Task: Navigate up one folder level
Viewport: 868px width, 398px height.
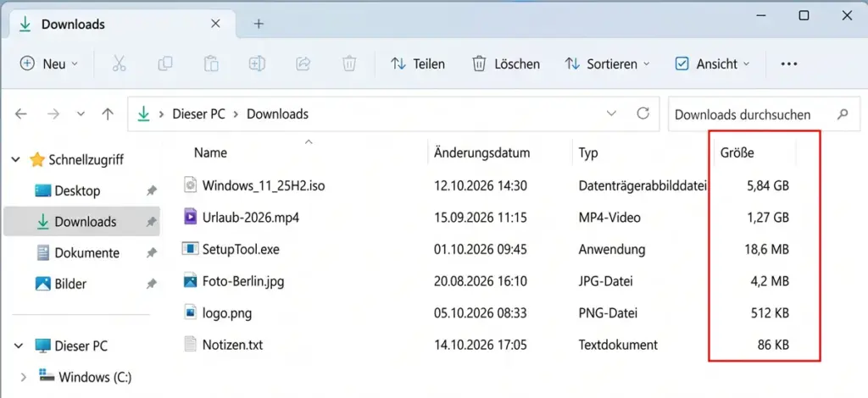Action: click(x=108, y=114)
